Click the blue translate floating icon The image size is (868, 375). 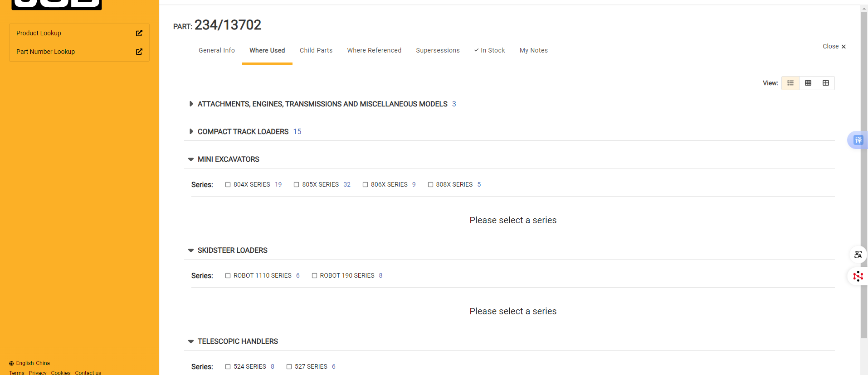point(858,140)
